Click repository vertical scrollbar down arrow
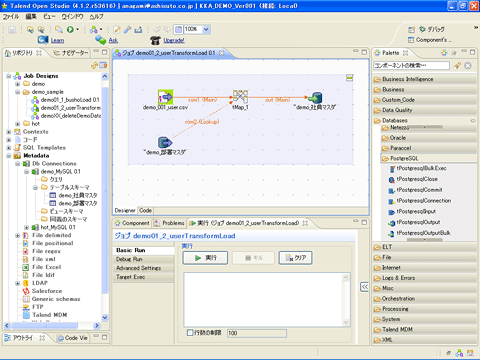480x360 pixels. click(105, 317)
